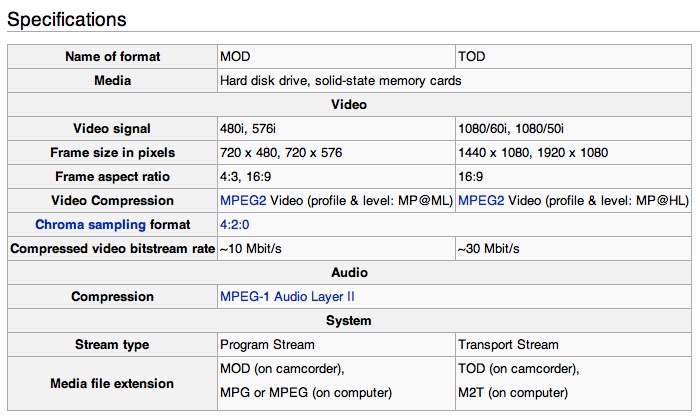Click the '~30 Mbit/s' cell
The image size is (700, 420).
click(x=573, y=249)
